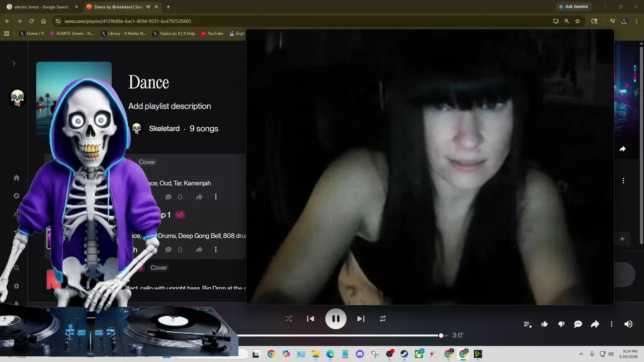Image resolution: width=644 pixels, height=362 pixels.
Task: Open comments for the playing song
Action: [x=578, y=324]
